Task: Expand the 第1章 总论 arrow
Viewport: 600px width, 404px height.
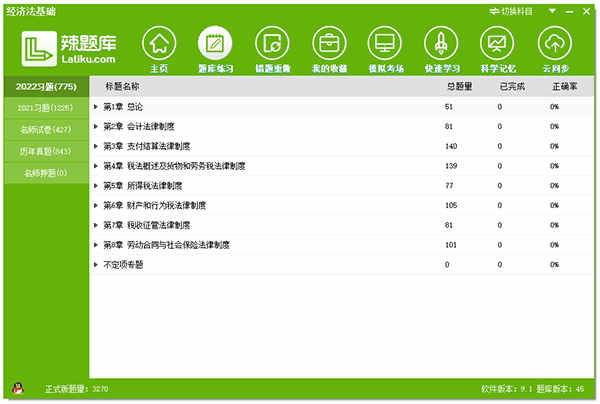Action: coord(96,107)
